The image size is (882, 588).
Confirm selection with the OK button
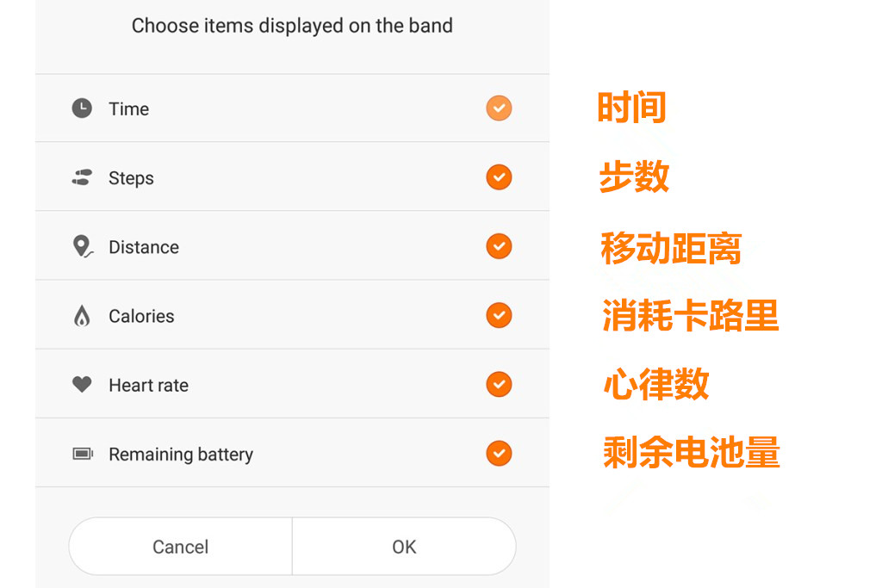[x=403, y=546]
